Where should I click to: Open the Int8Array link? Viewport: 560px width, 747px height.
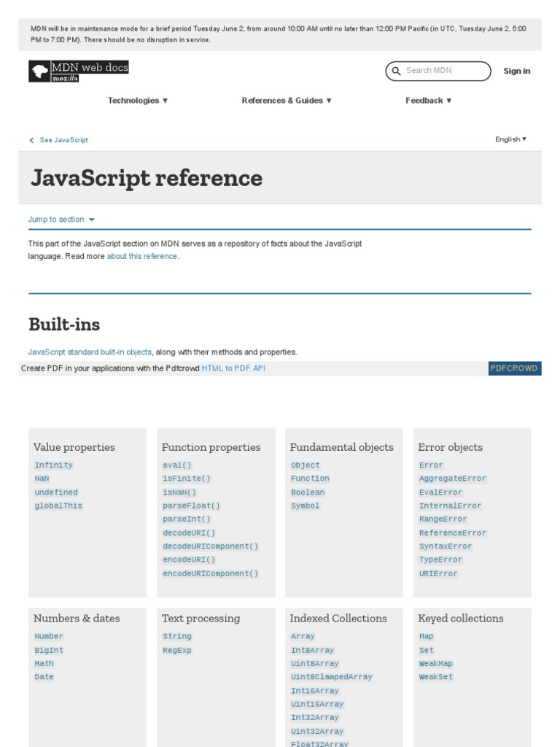[x=312, y=650]
